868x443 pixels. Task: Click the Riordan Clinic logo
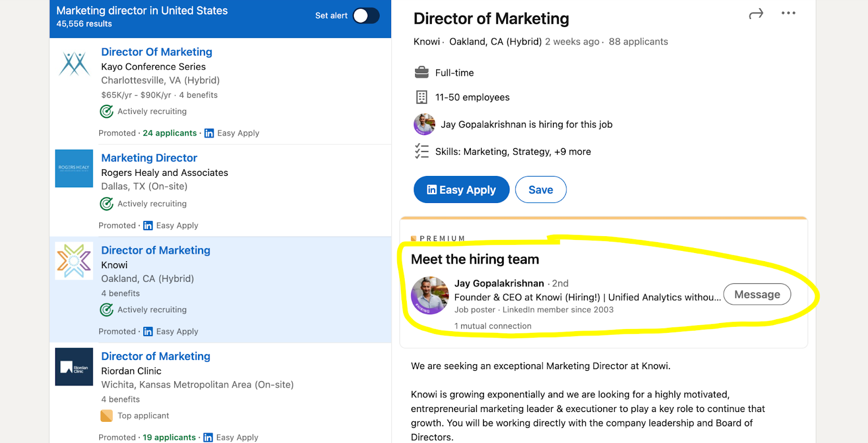point(74,367)
